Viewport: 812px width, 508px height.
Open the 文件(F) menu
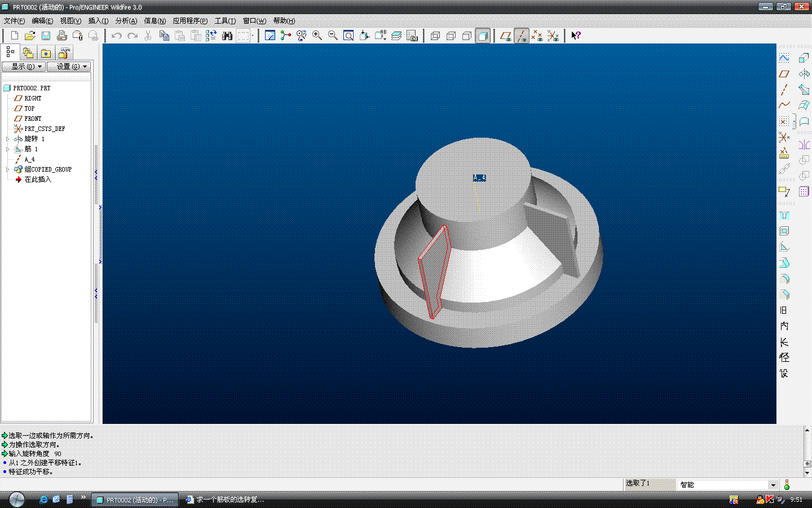[14, 21]
